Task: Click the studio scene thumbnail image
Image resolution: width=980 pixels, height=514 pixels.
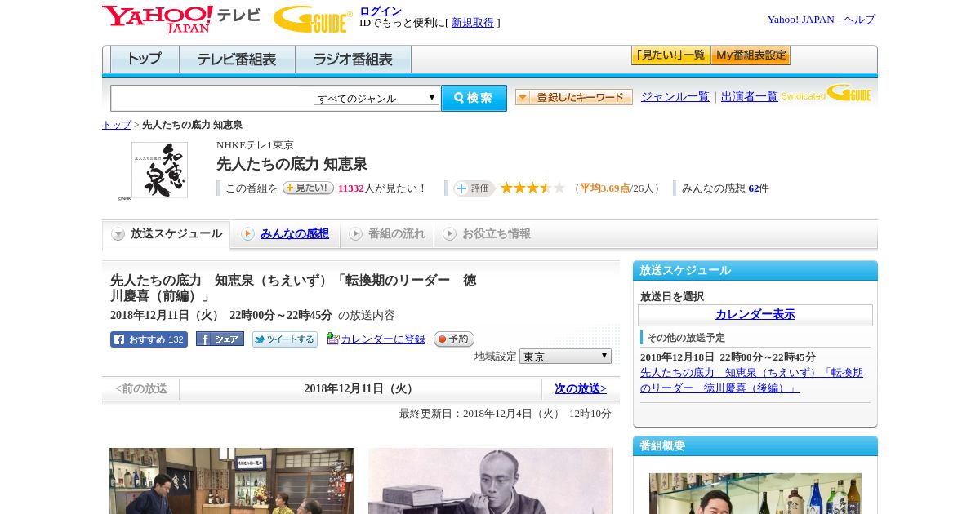Action: pyautogui.click(x=232, y=481)
